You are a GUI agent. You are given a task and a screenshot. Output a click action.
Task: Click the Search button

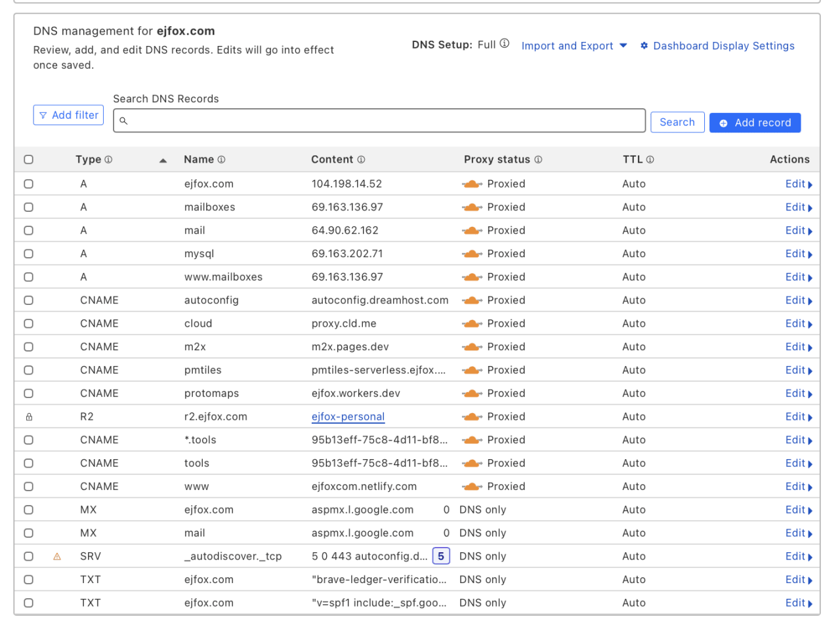click(x=677, y=122)
